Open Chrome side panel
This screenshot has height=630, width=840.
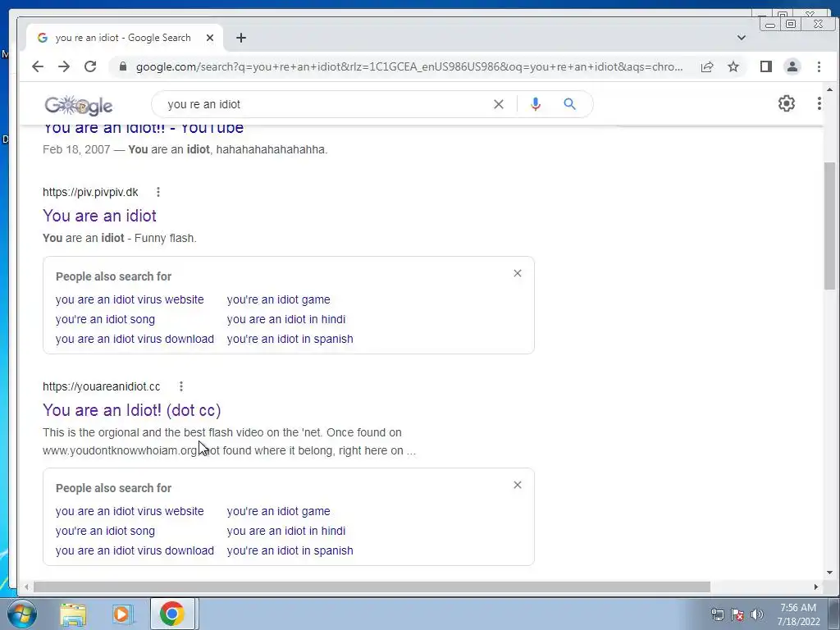coord(766,66)
